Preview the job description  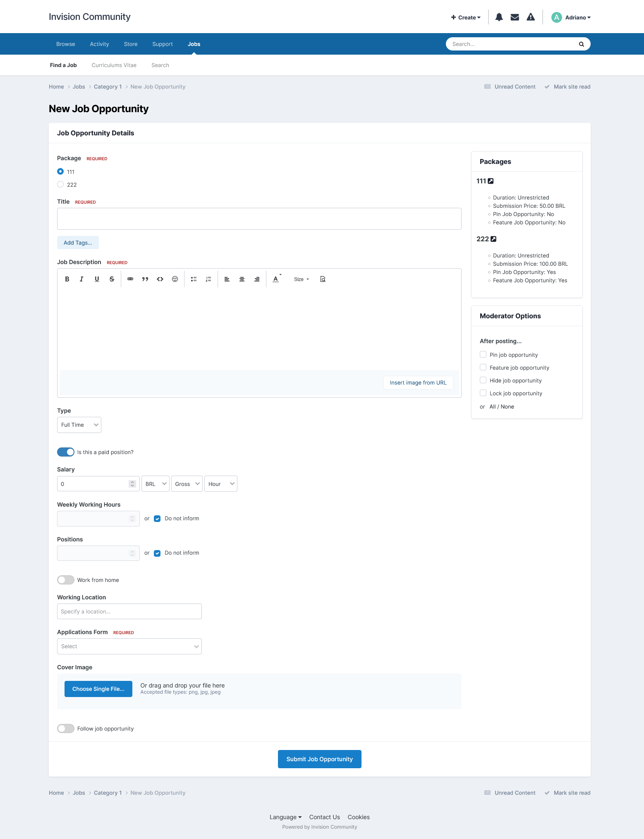click(323, 279)
